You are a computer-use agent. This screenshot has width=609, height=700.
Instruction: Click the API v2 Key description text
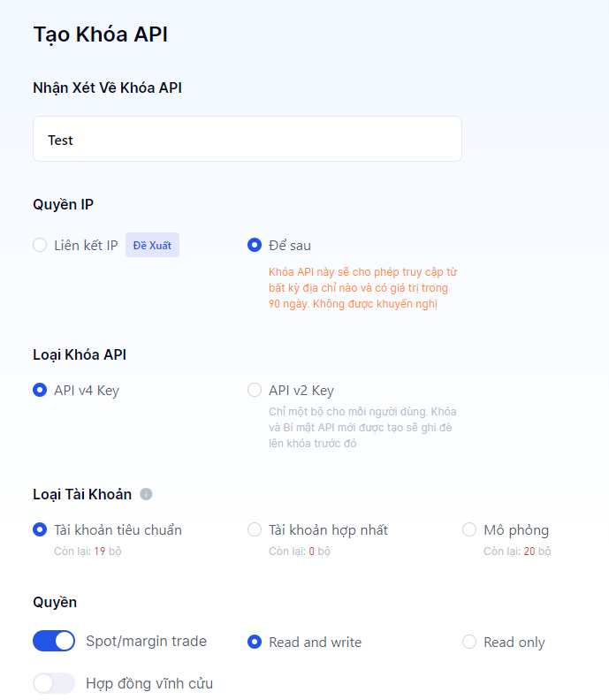362,427
